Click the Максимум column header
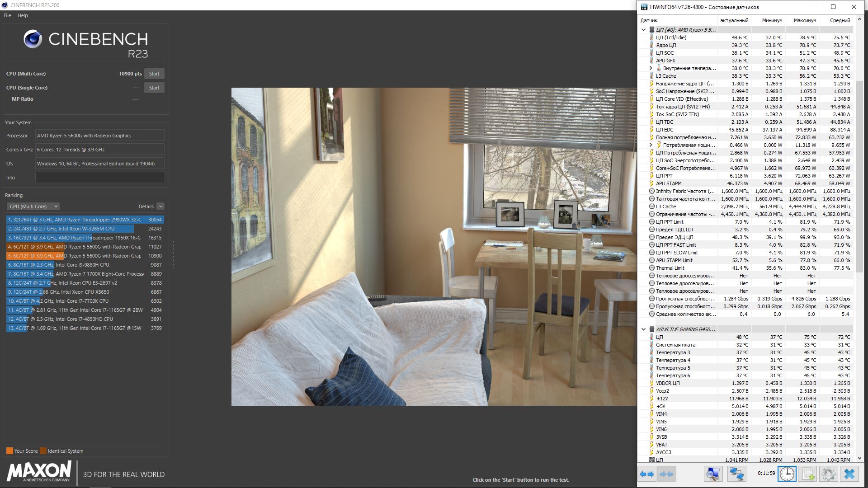 802,20
